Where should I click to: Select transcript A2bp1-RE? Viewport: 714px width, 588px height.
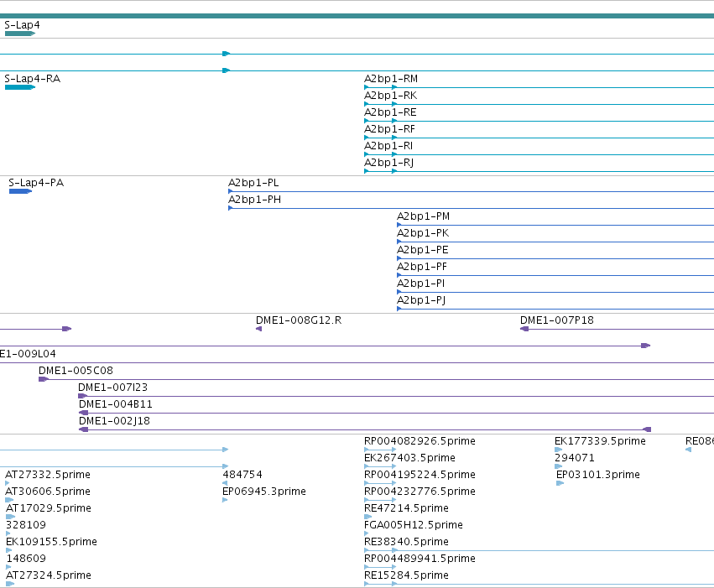(390, 112)
